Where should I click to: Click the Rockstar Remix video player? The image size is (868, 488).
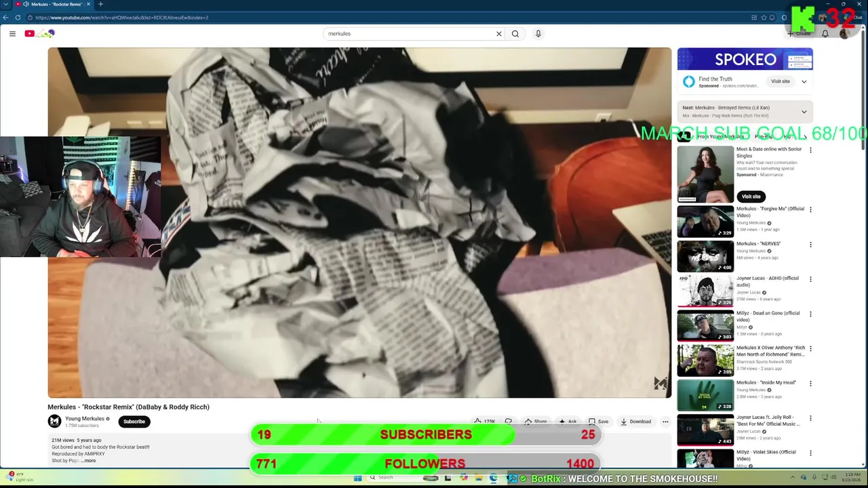click(359, 222)
